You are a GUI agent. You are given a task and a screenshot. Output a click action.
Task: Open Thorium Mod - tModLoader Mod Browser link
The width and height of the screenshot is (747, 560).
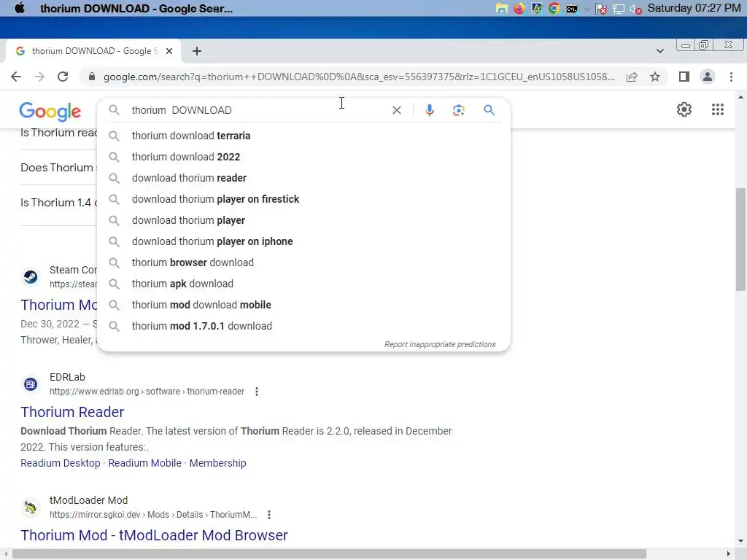155,535
